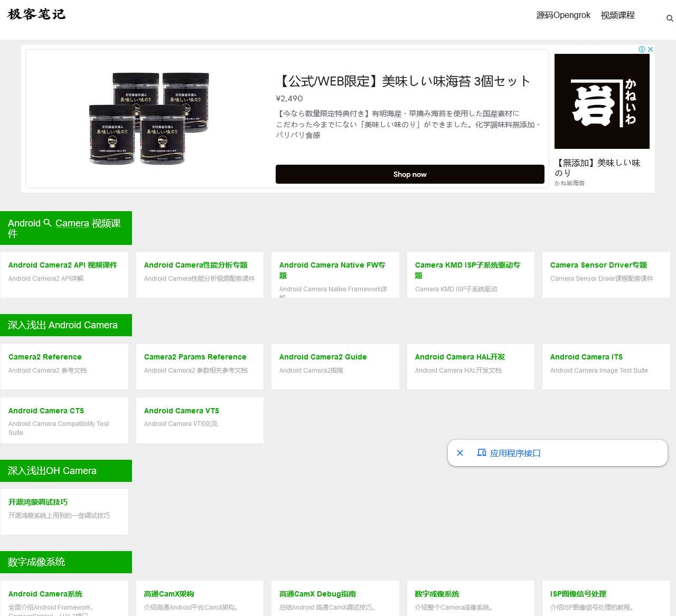The height and width of the screenshot is (616, 676).
Task: Open 视频课程 menu item
Action: point(617,15)
